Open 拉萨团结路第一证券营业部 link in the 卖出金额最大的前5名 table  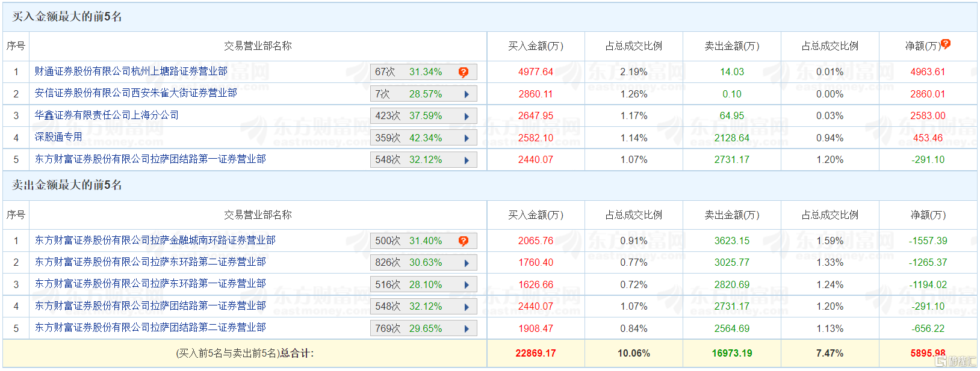(x=150, y=305)
